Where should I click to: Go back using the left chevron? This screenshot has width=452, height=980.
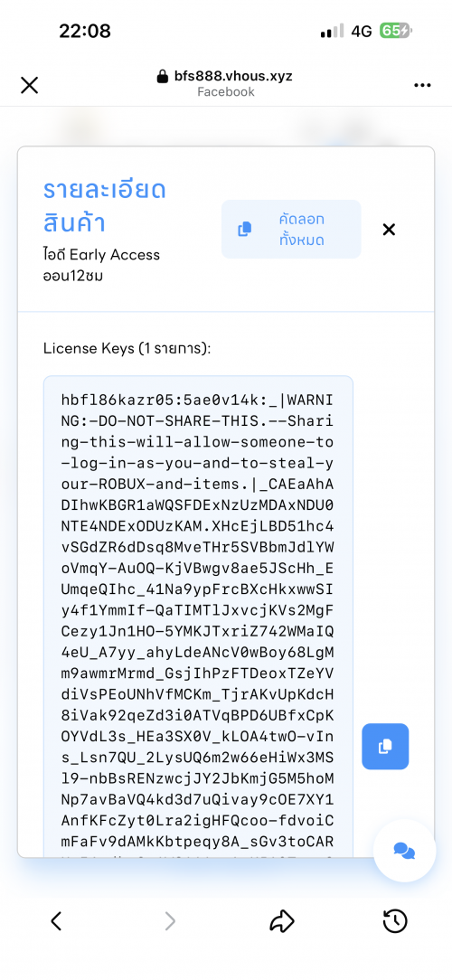pos(56,920)
